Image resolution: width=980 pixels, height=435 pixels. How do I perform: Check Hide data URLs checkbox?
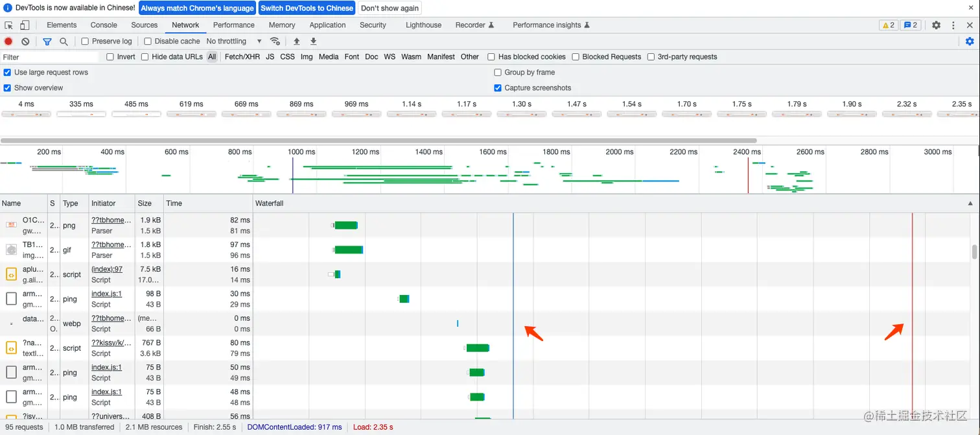(145, 57)
